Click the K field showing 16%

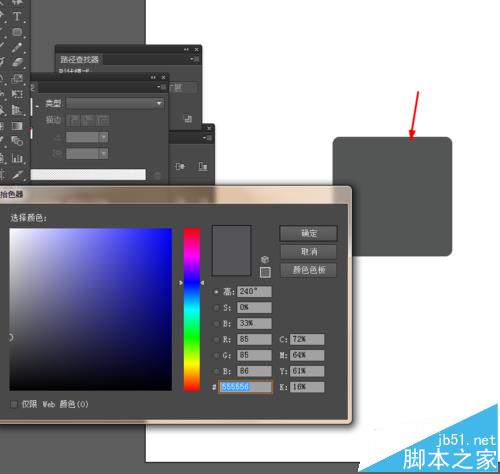(x=307, y=387)
